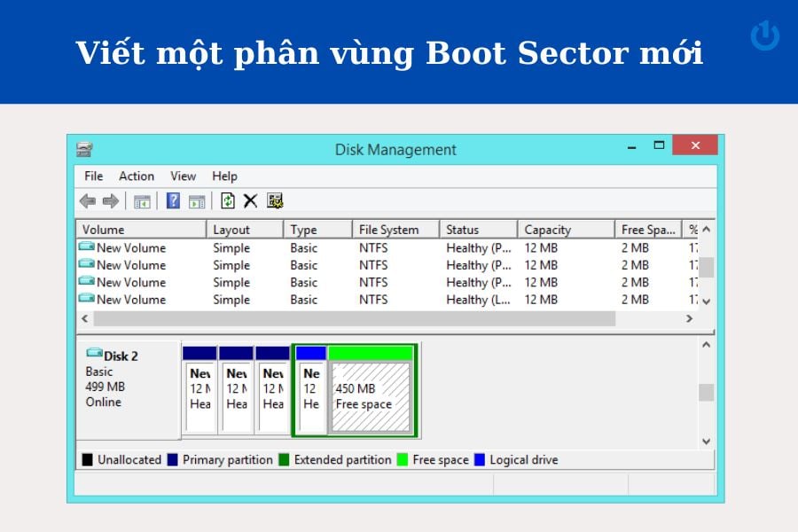Click the down arrow on volume list scrollbar
The width and height of the screenshot is (798, 532).
707,302
